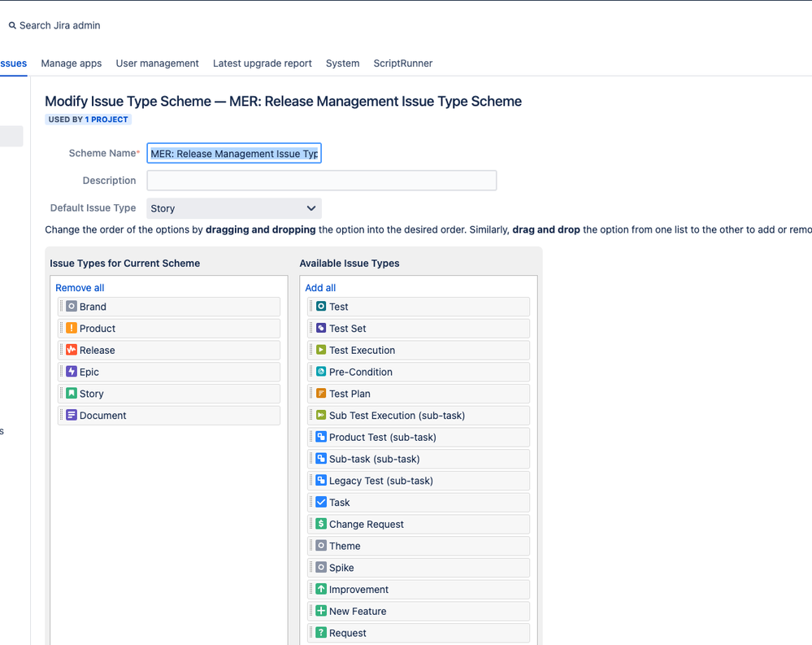Select the Request row label
This screenshot has height=645, width=812.
[x=348, y=633]
